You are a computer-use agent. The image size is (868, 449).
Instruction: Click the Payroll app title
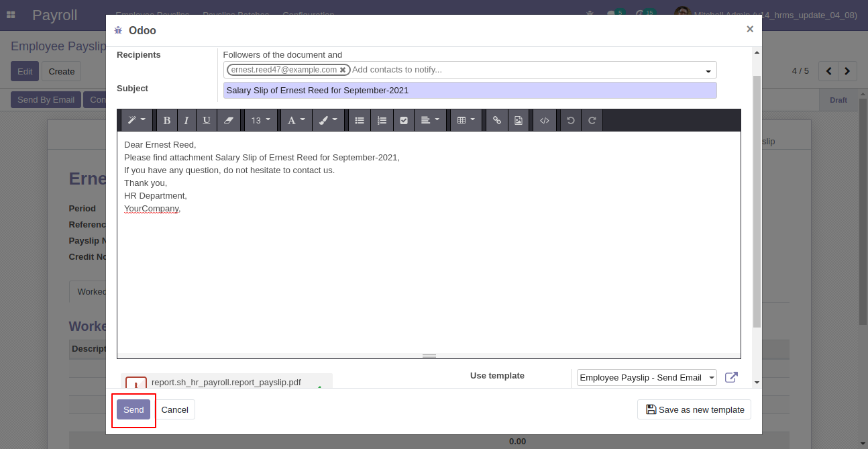[x=55, y=15]
